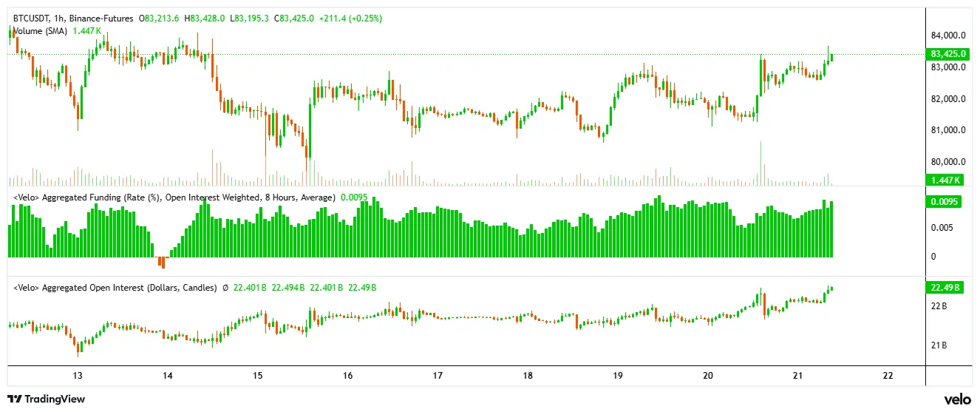Click the Aggregated Funding indicator title
980x412 pixels.
[x=173, y=197]
